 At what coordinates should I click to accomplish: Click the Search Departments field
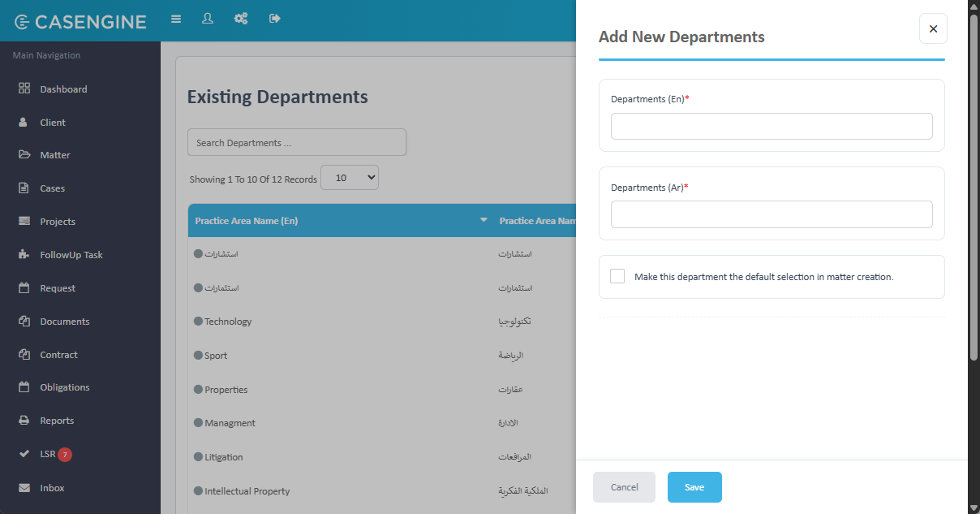297,142
